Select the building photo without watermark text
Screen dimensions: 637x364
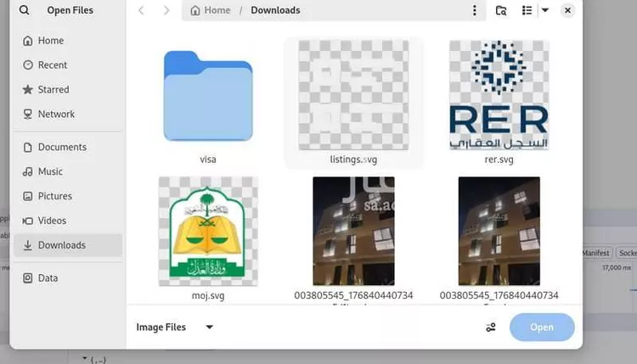tap(499, 231)
